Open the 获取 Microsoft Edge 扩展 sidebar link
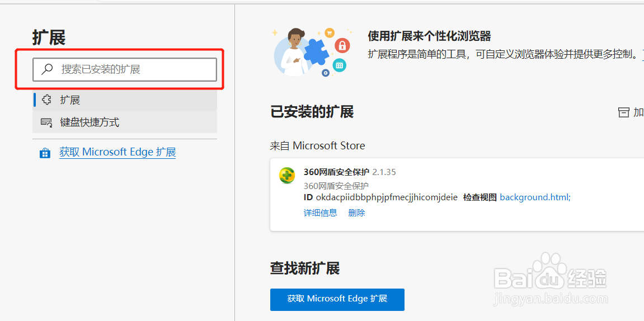Screen dimensions: 644x321 pyautogui.click(x=117, y=152)
